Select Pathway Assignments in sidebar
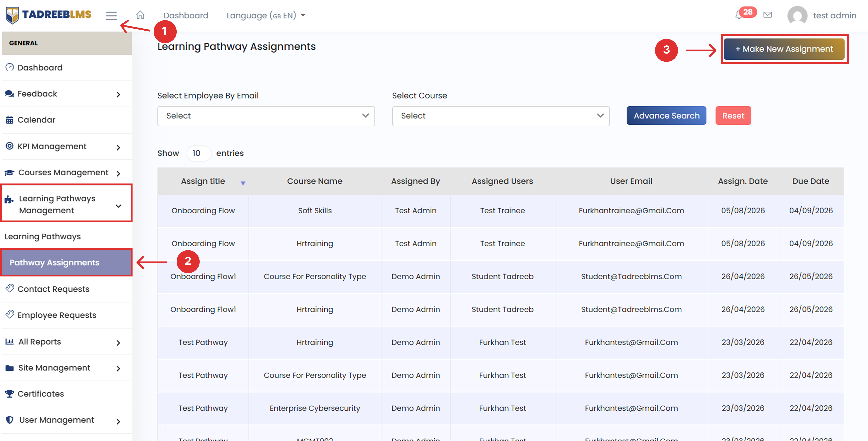Viewport: 868px width, 441px height. pos(67,263)
